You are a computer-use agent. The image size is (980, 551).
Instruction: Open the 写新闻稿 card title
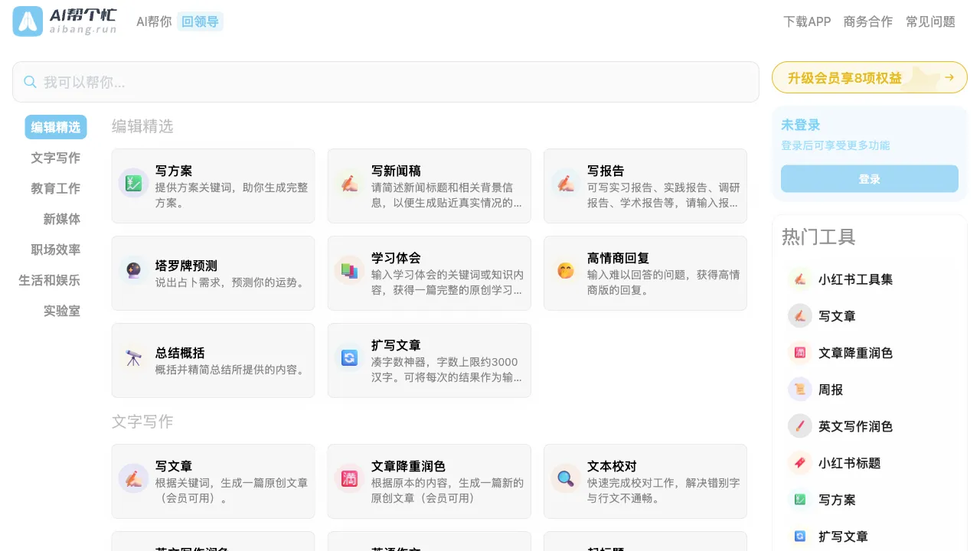[396, 171]
